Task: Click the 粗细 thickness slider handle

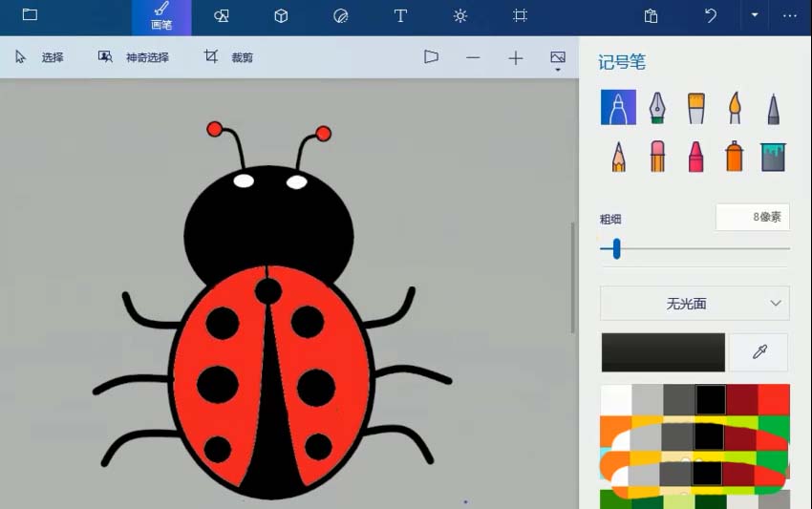Action: [616, 249]
